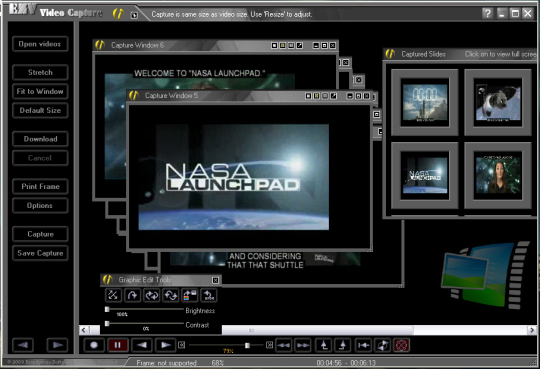This screenshot has width=540, height=369.
Task: Click the Download button
Action: point(40,139)
